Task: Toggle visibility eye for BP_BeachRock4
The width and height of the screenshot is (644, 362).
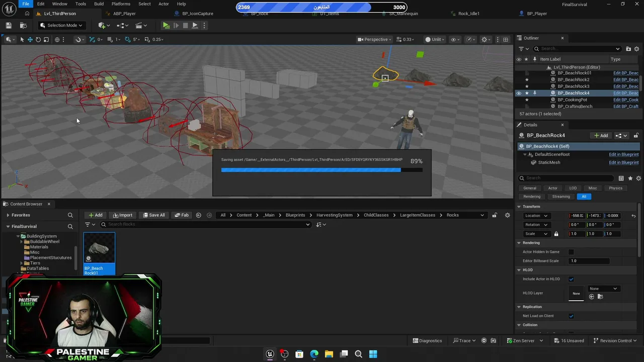Action: point(519,93)
